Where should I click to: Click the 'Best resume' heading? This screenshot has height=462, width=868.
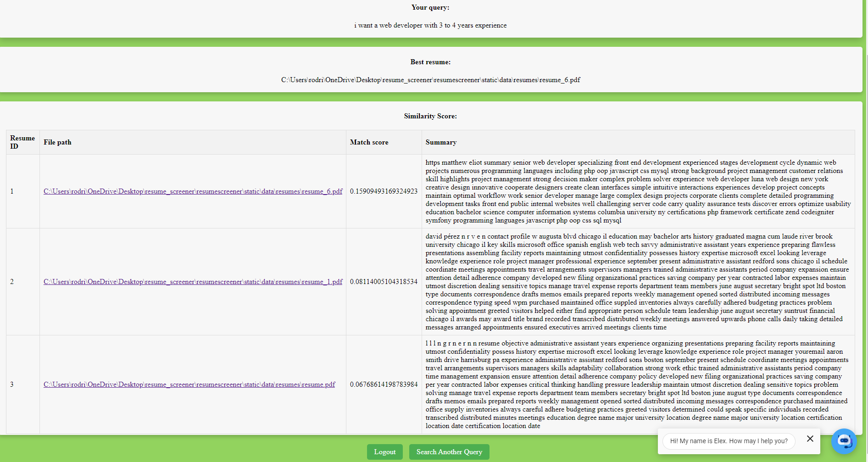pyautogui.click(x=430, y=61)
